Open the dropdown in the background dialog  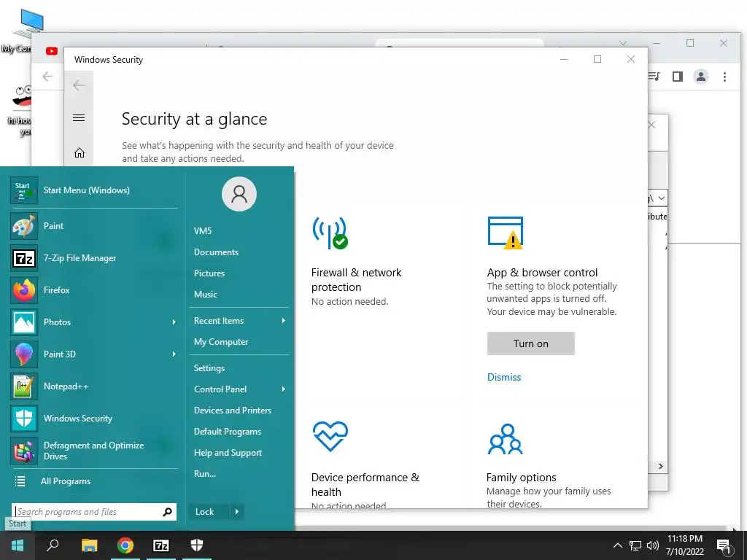[x=661, y=198]
